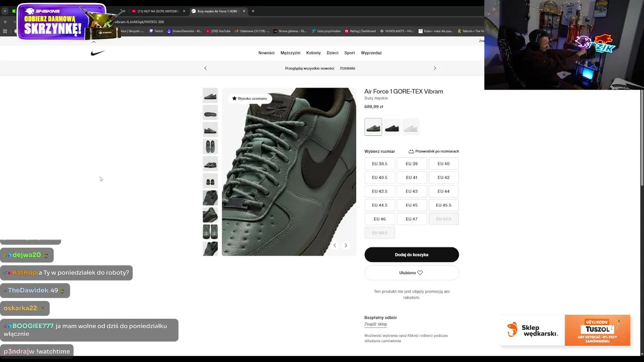Image resolution: width=644 pixels, height=362 pixels.
Task: Open YouTube bookmark
Action: 218,31
